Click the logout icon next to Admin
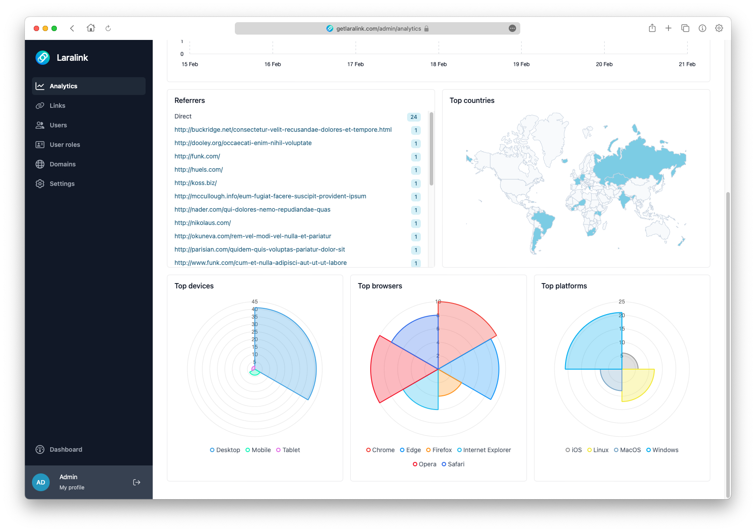This screenshot has width=756, height=532. 137,482
